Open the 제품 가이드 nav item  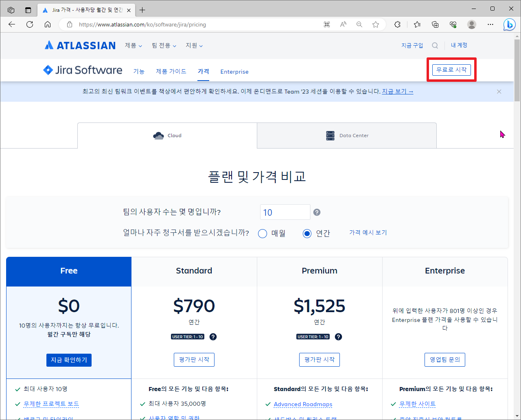(171, 71)
